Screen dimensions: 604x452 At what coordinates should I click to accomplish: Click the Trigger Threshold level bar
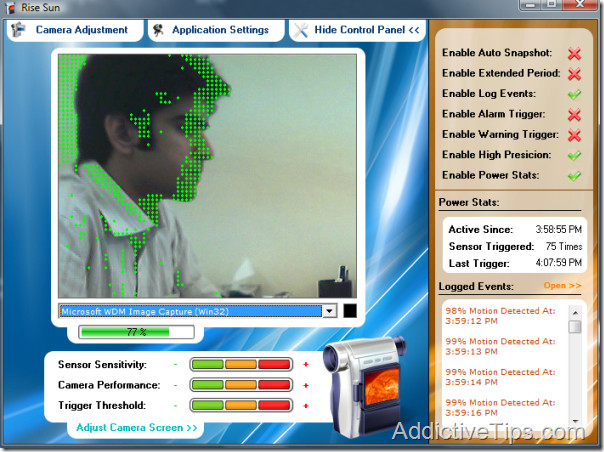click(x=241, y=405)
